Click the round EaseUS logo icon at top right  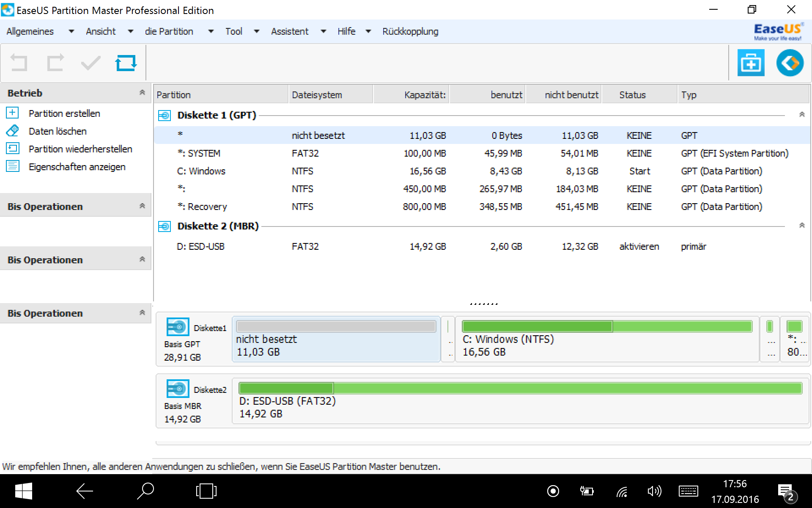point(790,63)
